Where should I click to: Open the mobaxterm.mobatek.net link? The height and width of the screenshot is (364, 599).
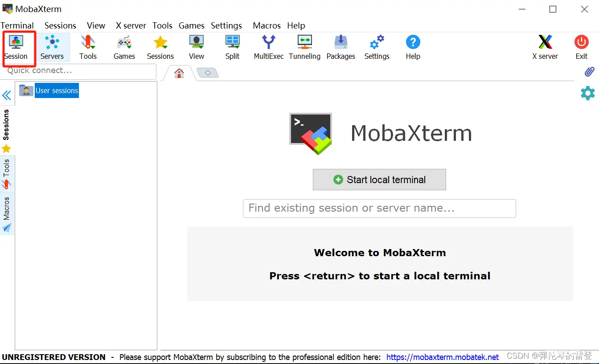point(443,357)
